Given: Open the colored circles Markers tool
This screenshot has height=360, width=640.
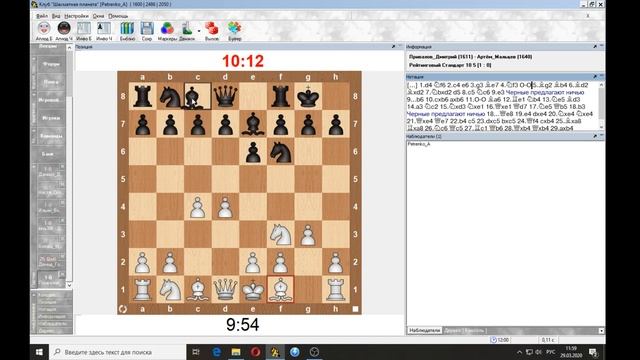Looking at the screenshot, I should click(167, 29).
